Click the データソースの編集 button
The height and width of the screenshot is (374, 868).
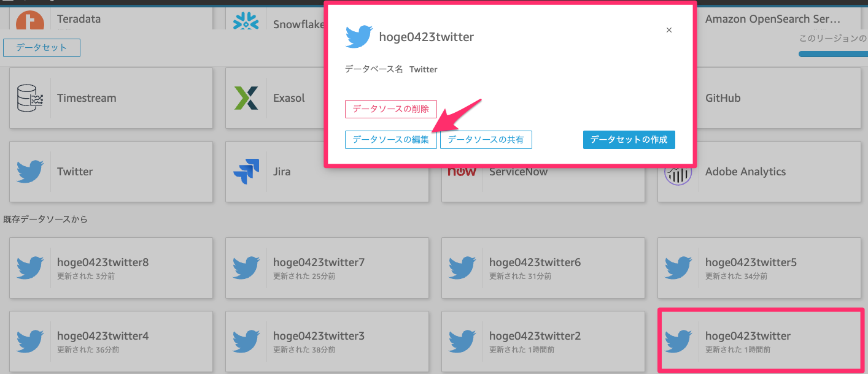click(x=391, y=140)
